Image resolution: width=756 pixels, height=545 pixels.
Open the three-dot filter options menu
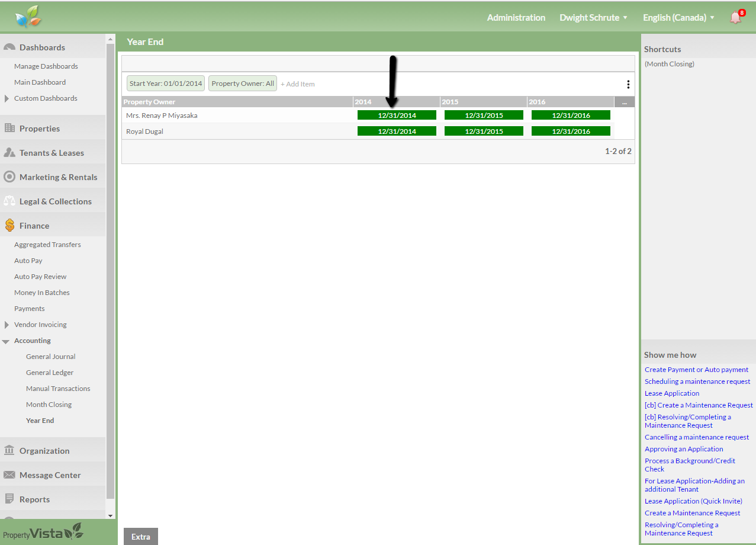628,84
